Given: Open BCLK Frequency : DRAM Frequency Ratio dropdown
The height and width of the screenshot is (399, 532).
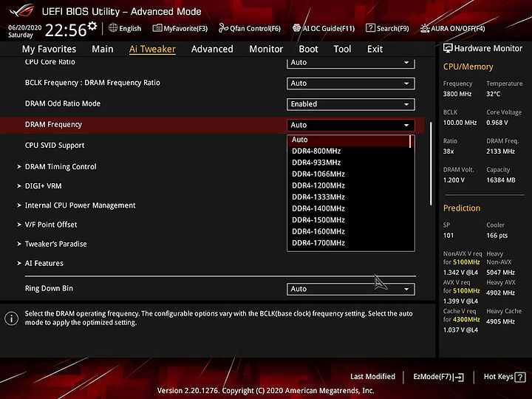Looking at the screenshot, I should (x=350, y=83).
